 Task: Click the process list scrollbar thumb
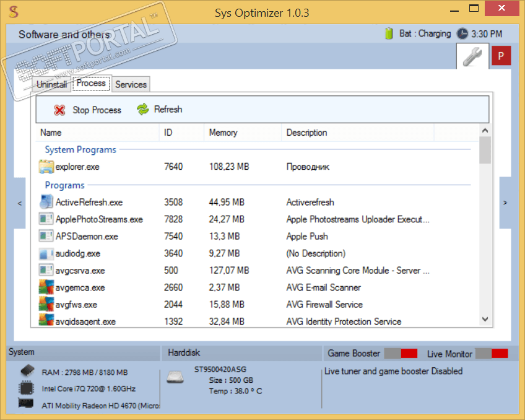tap(485, 150)
